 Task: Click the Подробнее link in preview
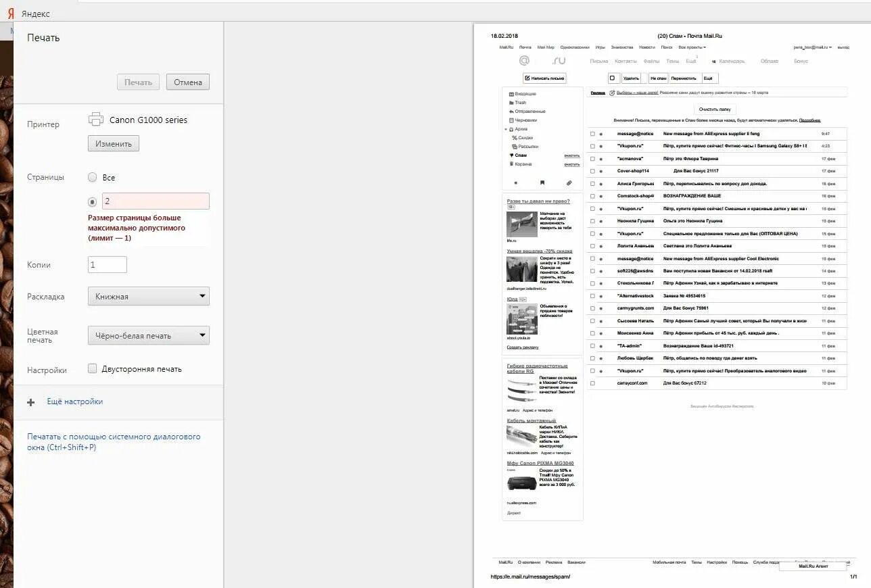(809, 120)
